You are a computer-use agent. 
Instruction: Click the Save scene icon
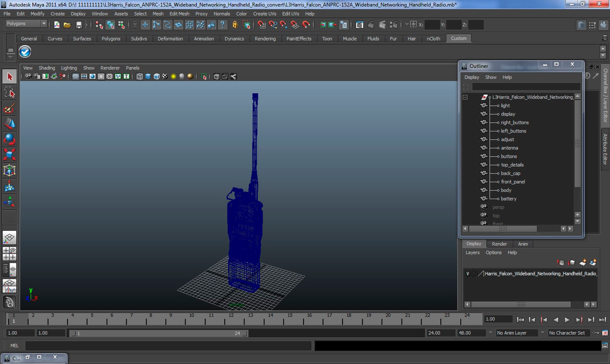[x=79, y=25]
